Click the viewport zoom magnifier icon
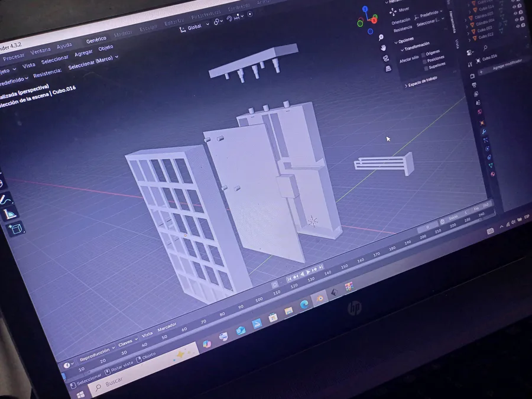Screen dimensions: 532x399 pos(381,37)
